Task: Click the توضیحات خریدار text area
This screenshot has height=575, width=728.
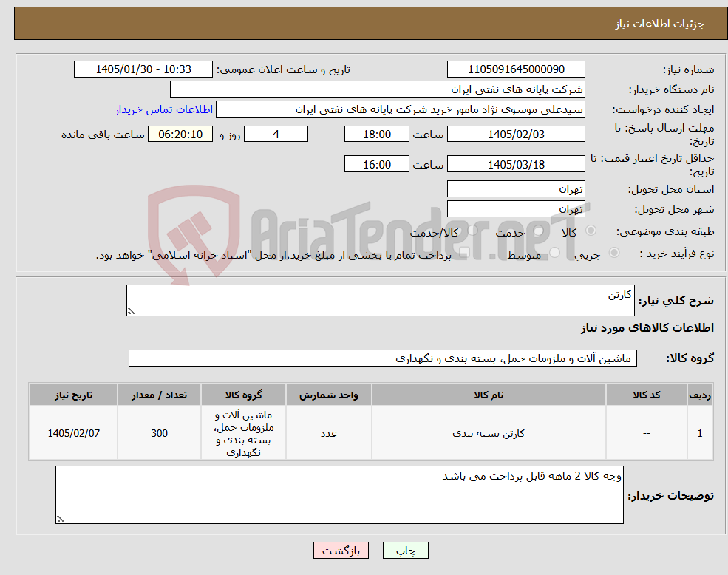Action: [339, 495]
